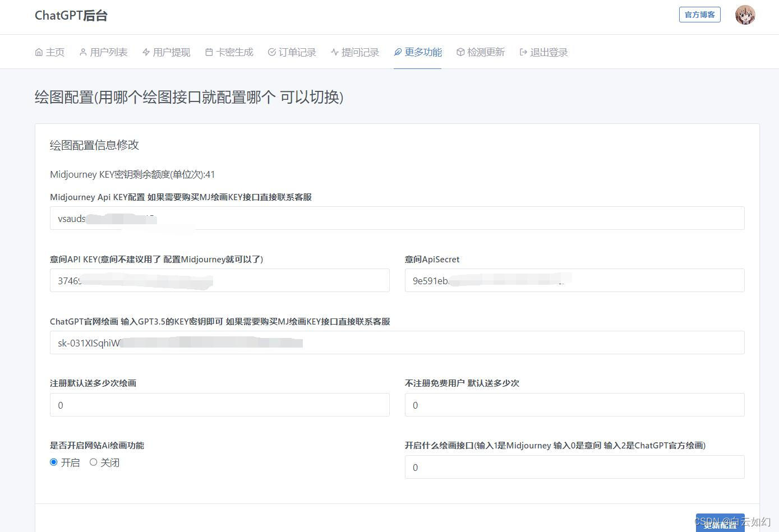Select the 更多功能 menu label
This screenshot has height=532, width=779.
[x=423, y=52]
